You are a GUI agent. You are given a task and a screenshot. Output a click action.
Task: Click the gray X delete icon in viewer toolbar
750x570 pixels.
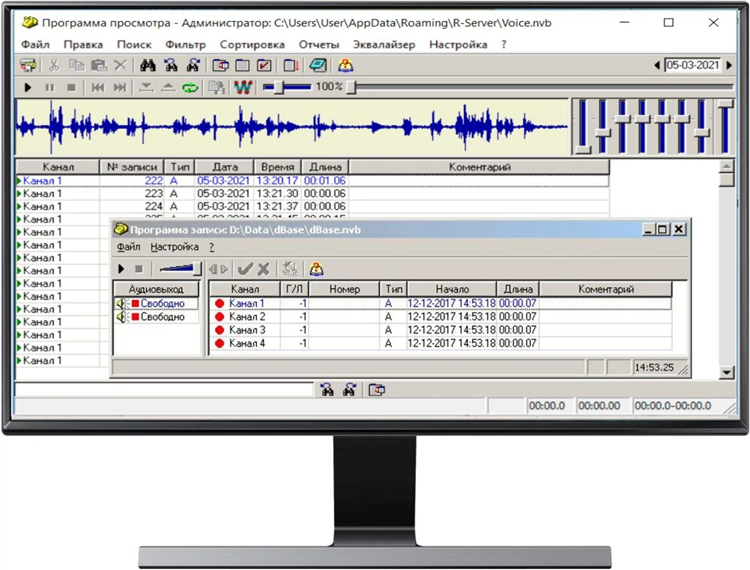click(121, 65)
